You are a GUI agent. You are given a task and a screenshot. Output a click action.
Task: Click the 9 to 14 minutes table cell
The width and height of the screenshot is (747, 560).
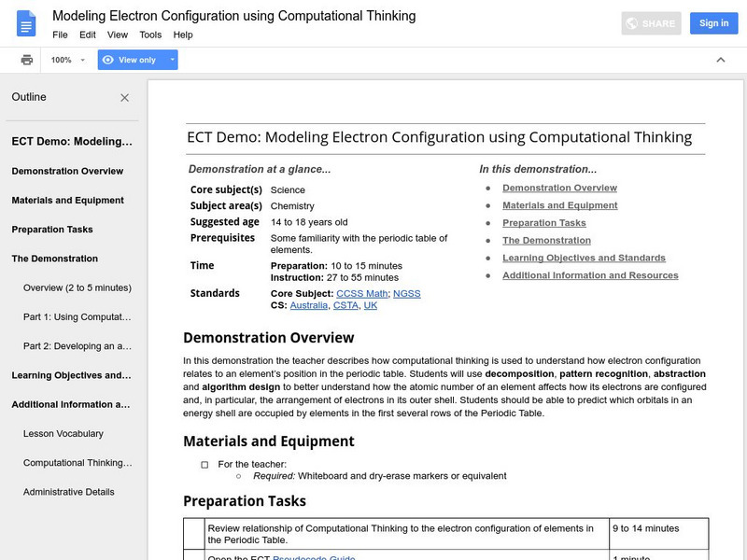pyautogui.click(x=658, y=534)
